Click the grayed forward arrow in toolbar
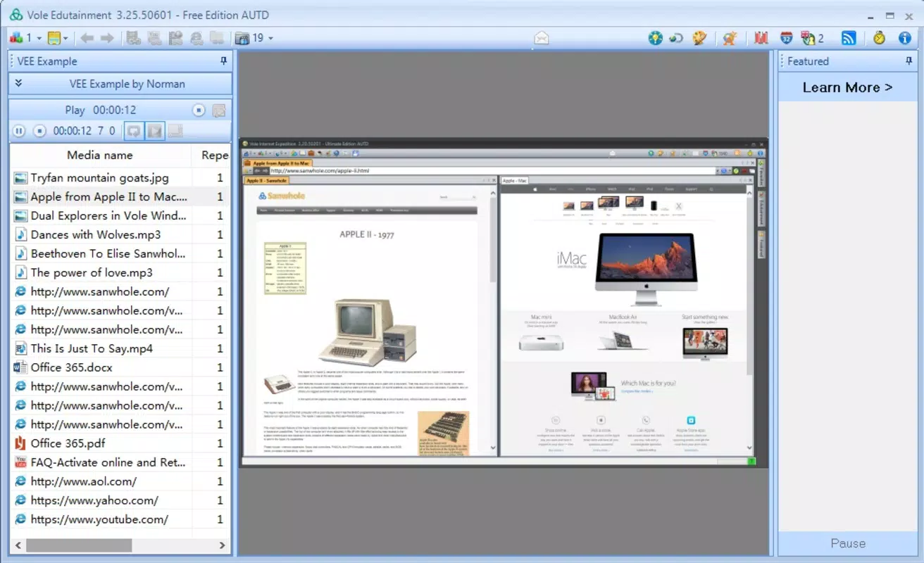The image size is (924, 563). click(107, 38)
